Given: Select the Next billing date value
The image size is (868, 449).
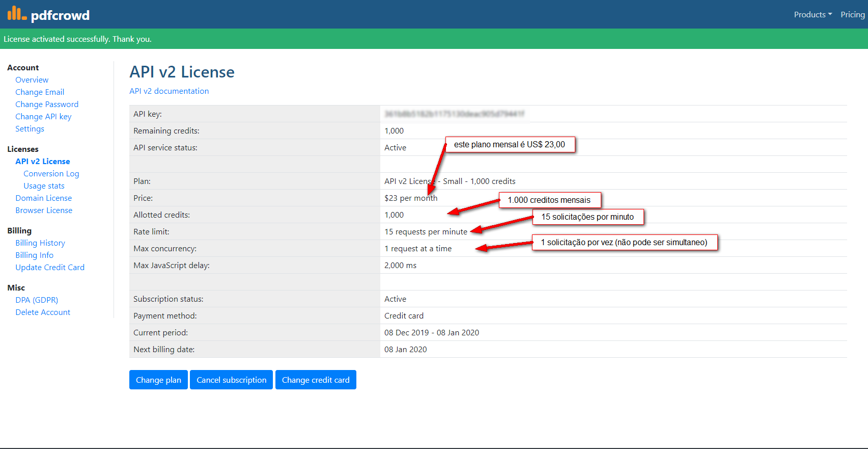Looking at the screenshot, I should pos(406,350).
